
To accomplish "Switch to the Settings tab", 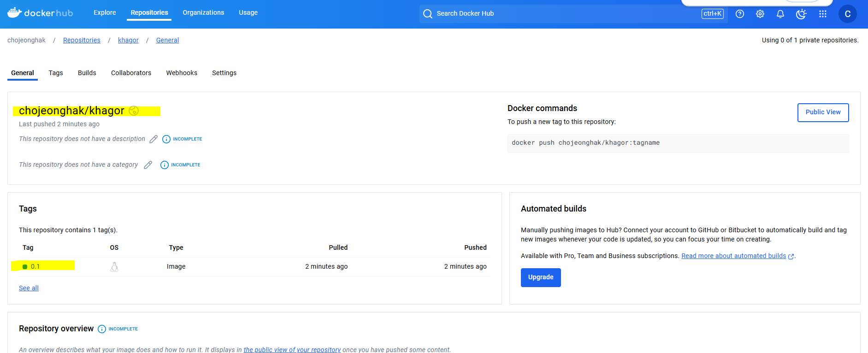I will (224, 73).
